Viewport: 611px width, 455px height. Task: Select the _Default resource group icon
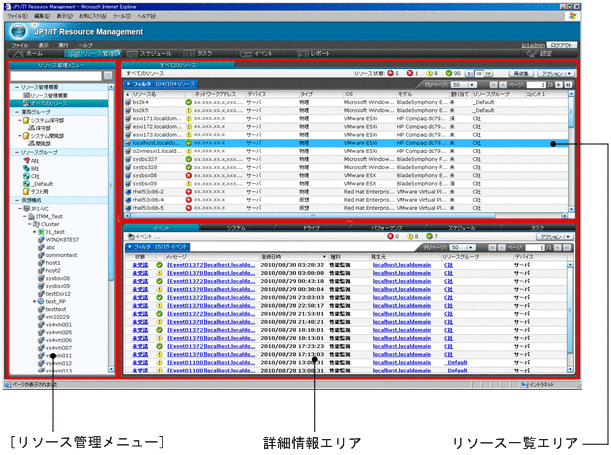pyautogui.click(x=26, y=184)
